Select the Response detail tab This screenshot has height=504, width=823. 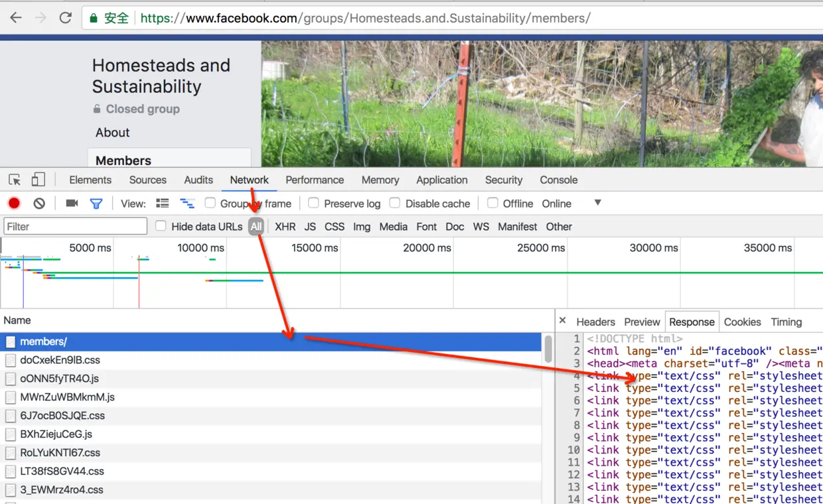click(x=692, y=322)
